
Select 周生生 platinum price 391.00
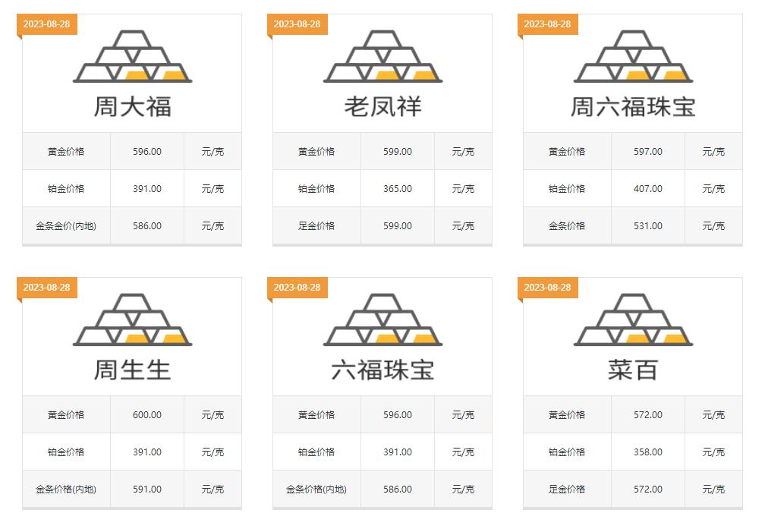[147, 452]
